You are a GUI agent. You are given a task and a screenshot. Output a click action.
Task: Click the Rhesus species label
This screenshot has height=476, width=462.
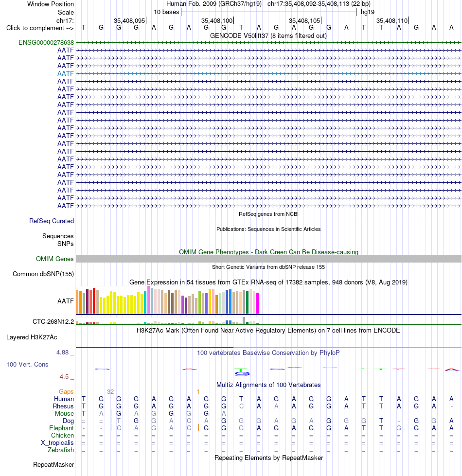[63, 406]
